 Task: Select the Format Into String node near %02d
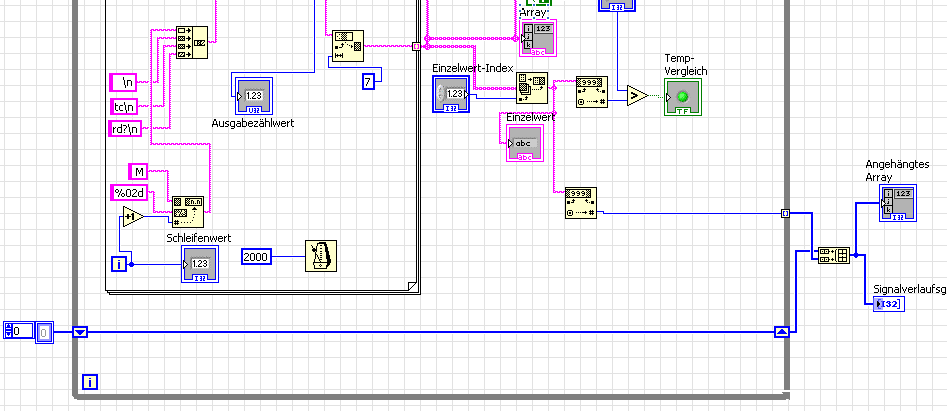(188, 211)
